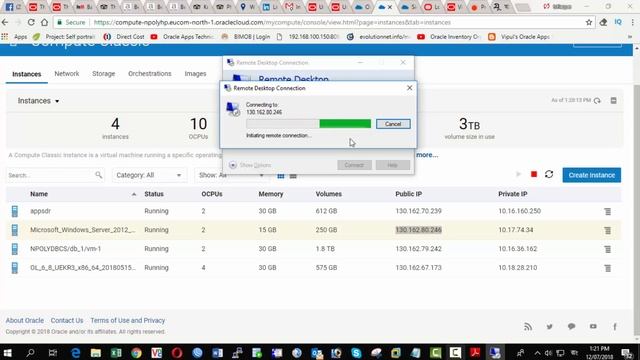Show hidden system tray icons chevron
The width and height of the screenshot is (640, 360).
pyautogui.click(x=537, y=353)
